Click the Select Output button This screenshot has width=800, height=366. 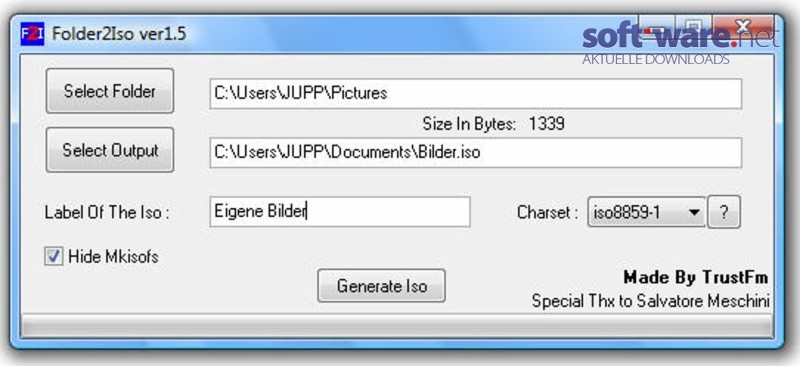[x=110, y=150]
